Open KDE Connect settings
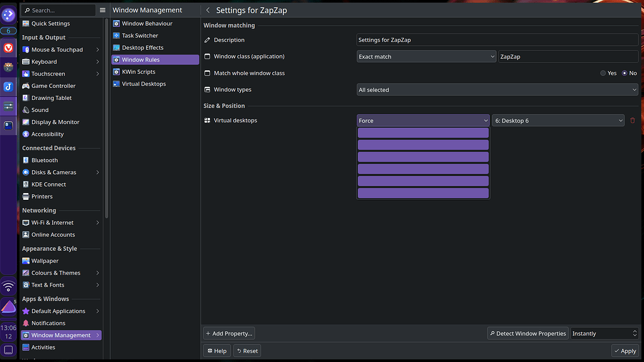The height and width of the screenshot is (362, 644). [61, 184]
